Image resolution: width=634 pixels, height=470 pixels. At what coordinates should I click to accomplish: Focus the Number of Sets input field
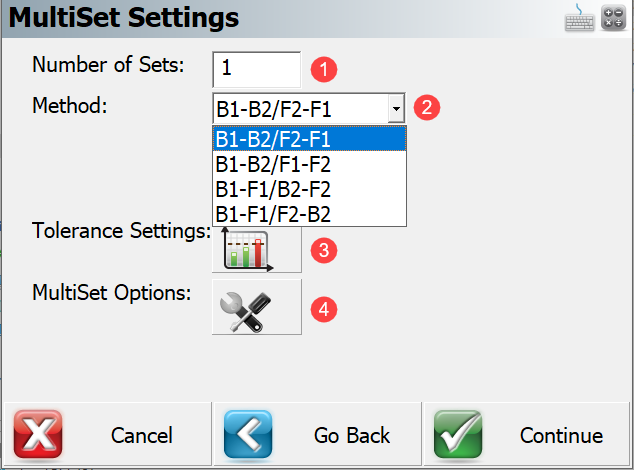coord(256,69)
